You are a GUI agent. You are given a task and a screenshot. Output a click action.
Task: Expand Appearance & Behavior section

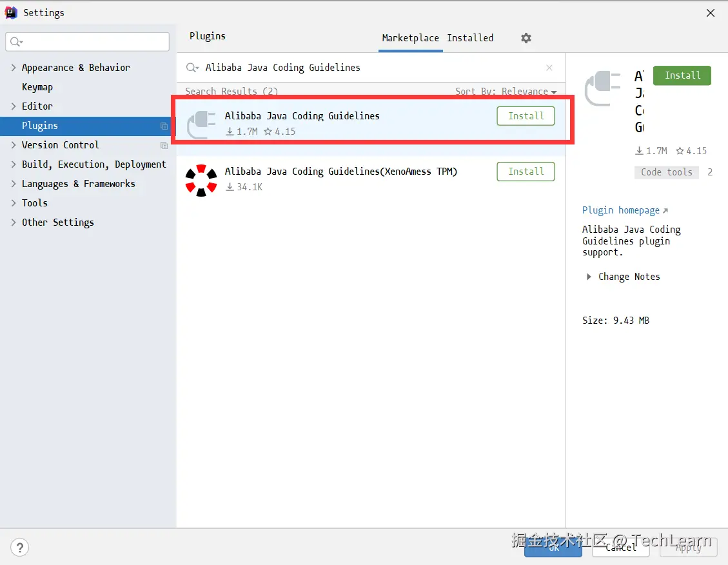[14, 68]
